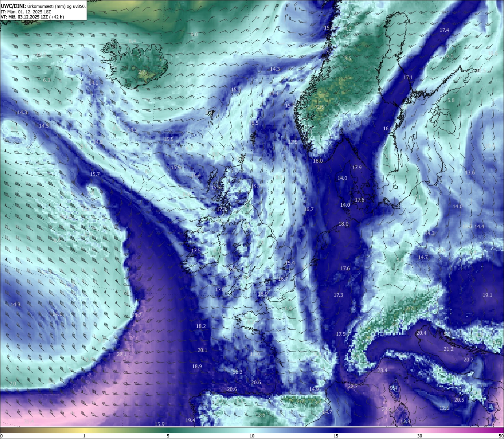
Task: Select the 12.1 value near bottom right
Action: click(x=444, y=408)
